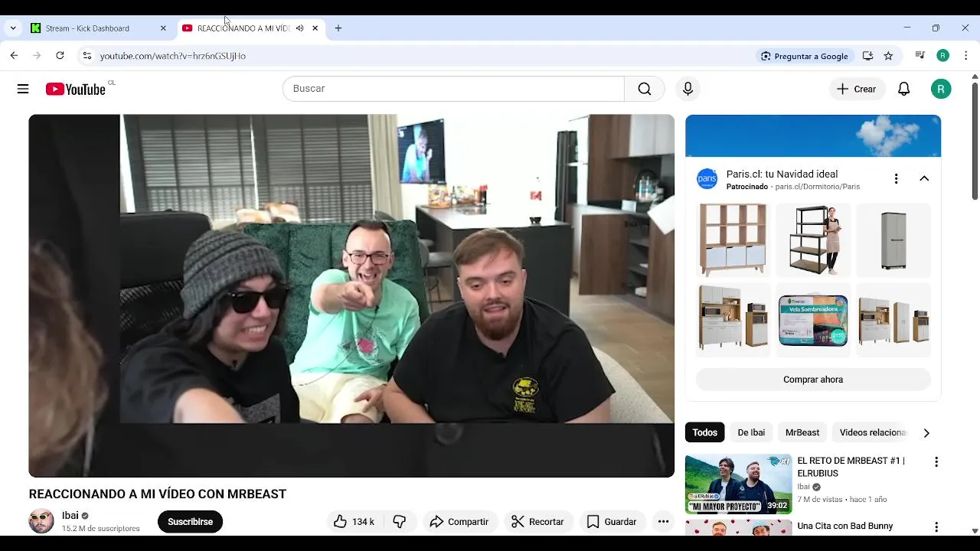Open the YouTube guide hamburger menu
Viewport: 980px width, 551px height.
pyautogui.click(x=23, y=89)
